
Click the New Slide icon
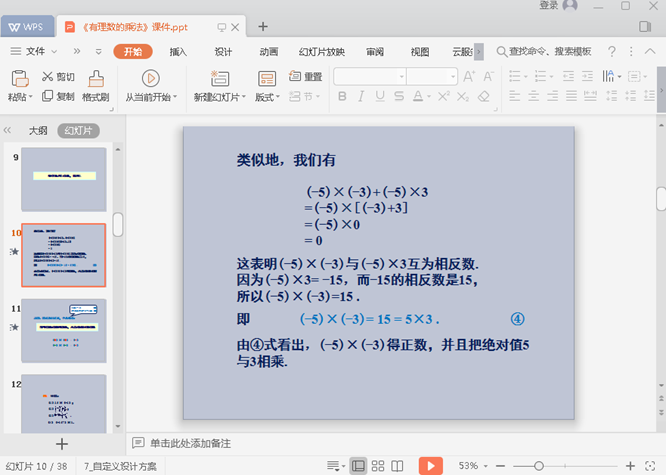(x=220, y=79)
